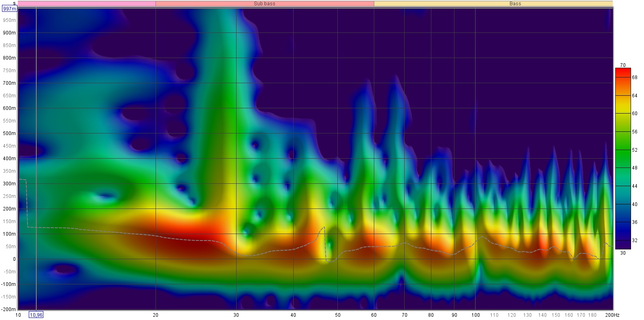The height and width of the screenshot is (320, 644).
Task: Click the 30 minimum label below the color scale
Action: (x=623, y=253)
